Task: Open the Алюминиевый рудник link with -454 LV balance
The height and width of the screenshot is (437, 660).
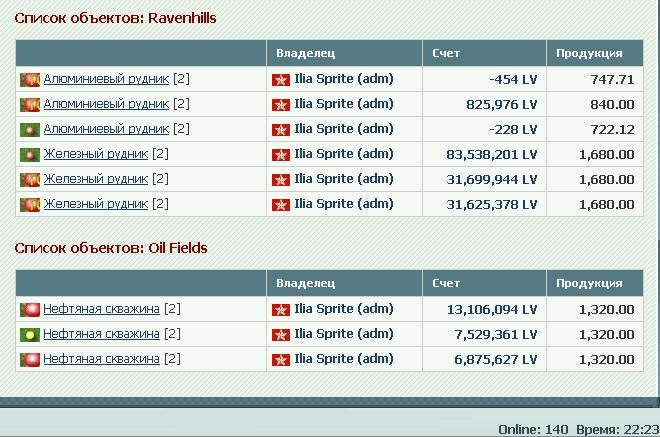Action: click(106, 79)
